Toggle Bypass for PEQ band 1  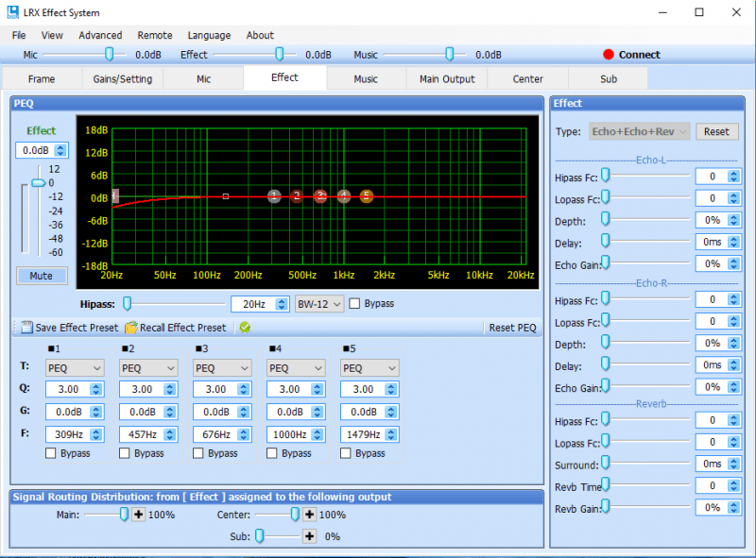pyautogui.click(x=51, y=453)
